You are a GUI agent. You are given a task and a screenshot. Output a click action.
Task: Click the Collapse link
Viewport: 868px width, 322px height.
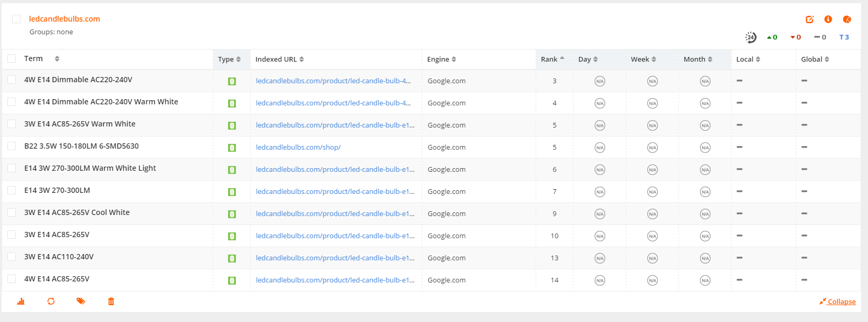click(x=841, y=302)
